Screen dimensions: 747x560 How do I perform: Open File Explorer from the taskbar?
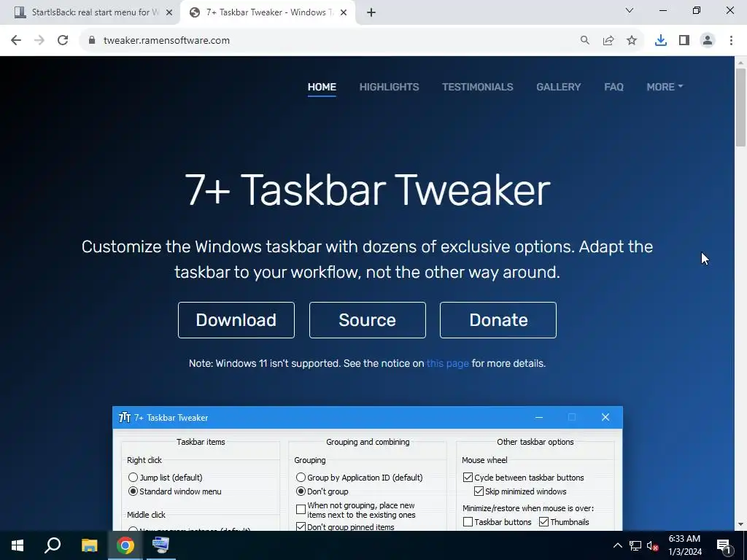tap(89, 545)
